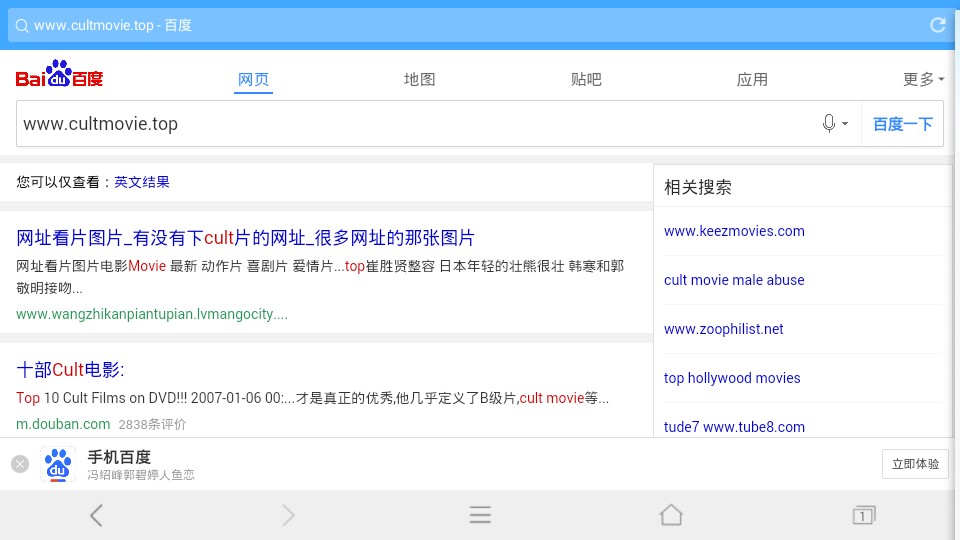Open the 十部Cult电影 result title
This screenshot has height=540, width=960.
pos(70,370)
